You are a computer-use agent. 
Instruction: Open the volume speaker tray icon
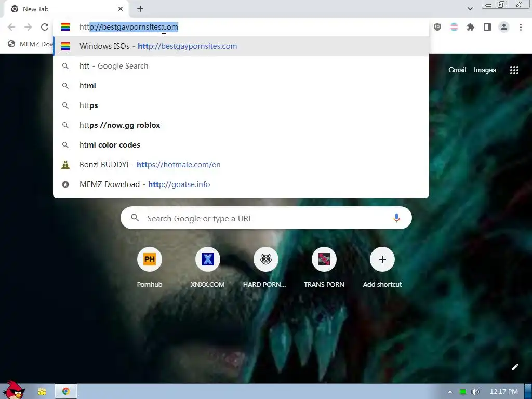click(x=475, y=392)
